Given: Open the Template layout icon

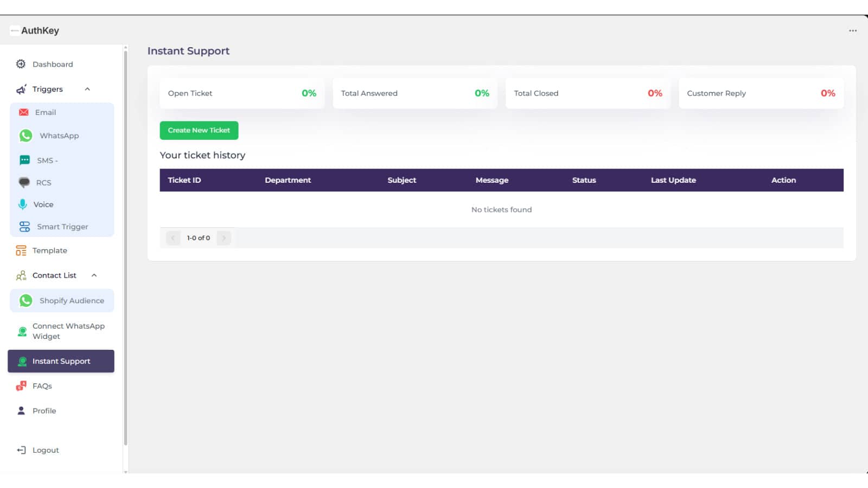Looking at the screenshot, I should click(x=21, y=251).
